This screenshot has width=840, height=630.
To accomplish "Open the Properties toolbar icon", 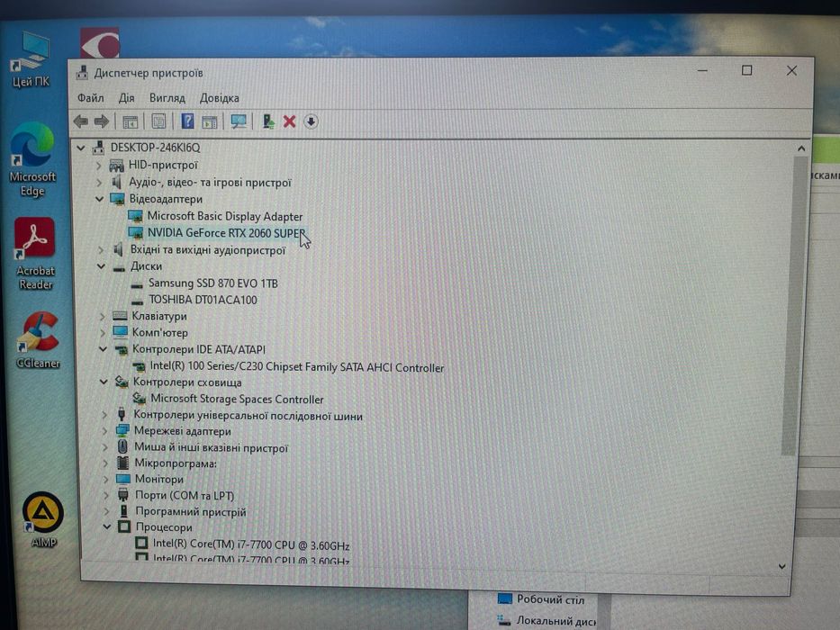I will coord(158,121).
